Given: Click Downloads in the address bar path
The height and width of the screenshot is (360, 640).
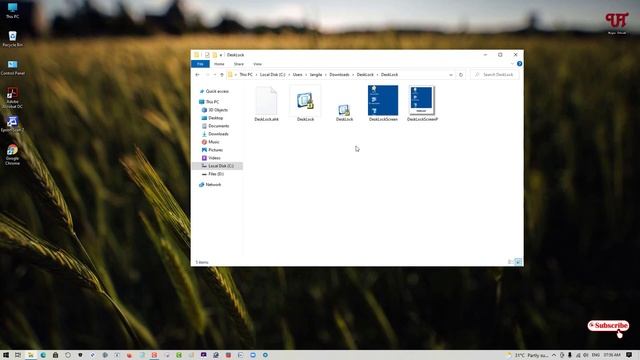Looking at the screenshot, I should pyautogui.click(x=339, y=75).
